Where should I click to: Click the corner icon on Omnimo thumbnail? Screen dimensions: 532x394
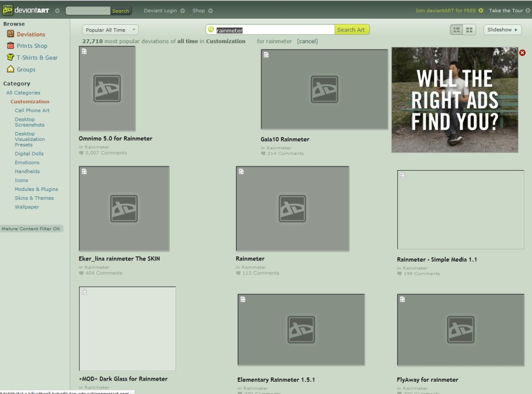[84, 51]
